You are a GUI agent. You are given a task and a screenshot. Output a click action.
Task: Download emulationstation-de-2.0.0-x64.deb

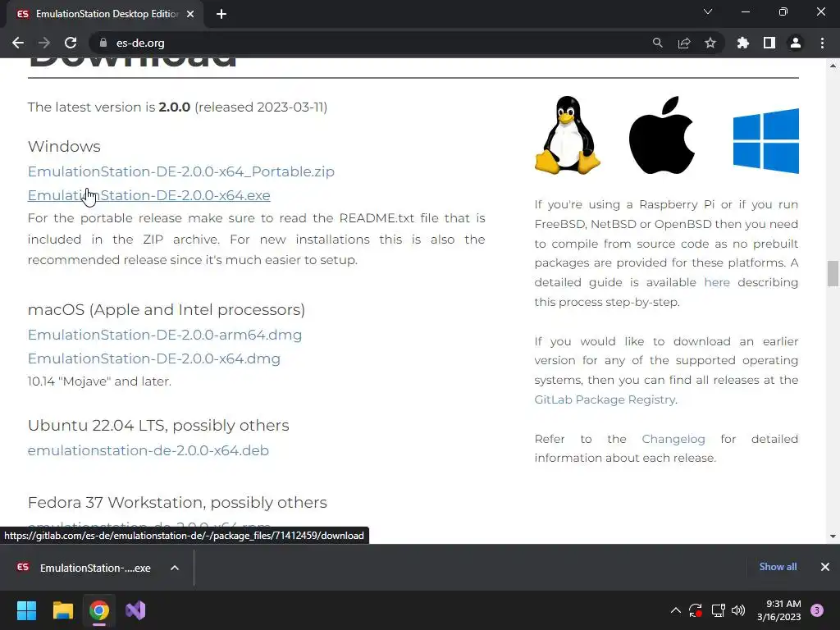click(x=148, y=450)
